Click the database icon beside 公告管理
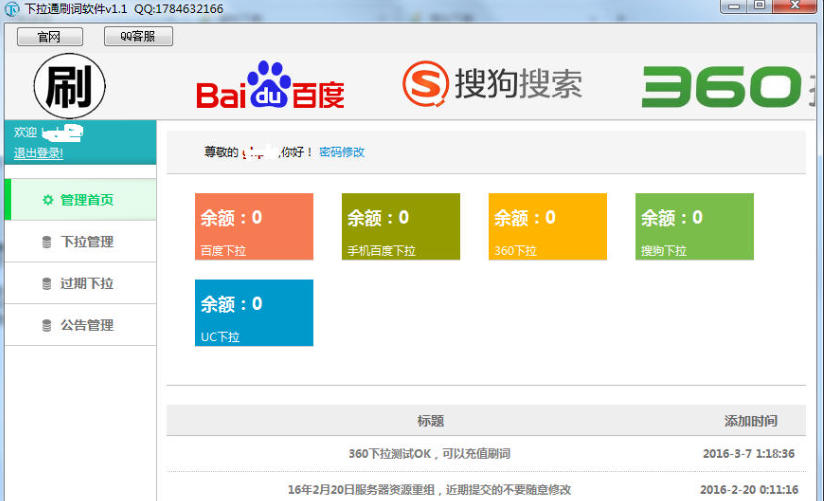Screen dimensions: 824x501 pyautogui.click(x=47, y=325)
